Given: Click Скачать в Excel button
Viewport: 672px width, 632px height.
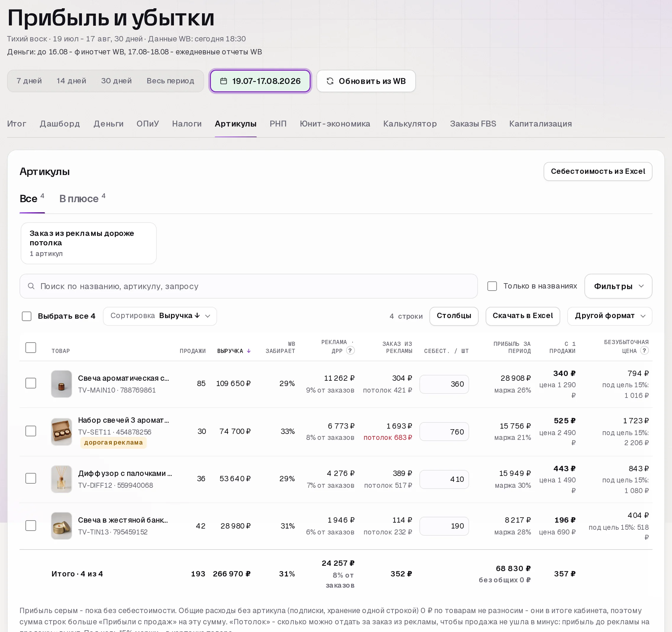Looking at the screenshot, I should tap(523, 316).
